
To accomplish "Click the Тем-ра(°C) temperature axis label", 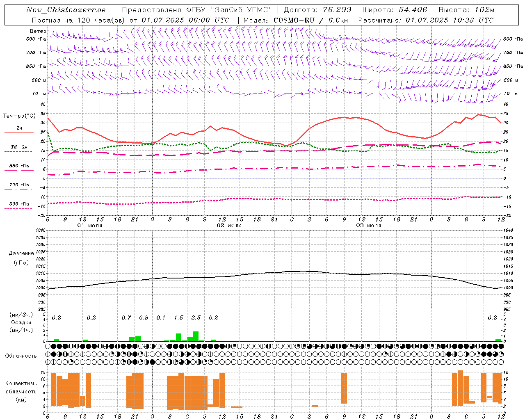I will 19,116.
